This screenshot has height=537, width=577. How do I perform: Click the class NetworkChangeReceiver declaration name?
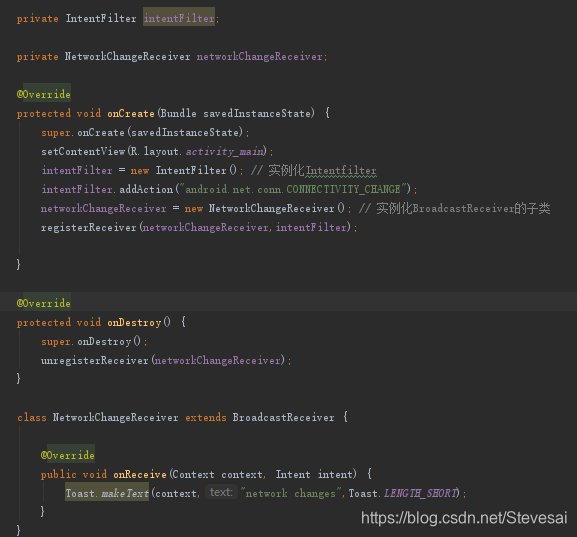(116, 417)
